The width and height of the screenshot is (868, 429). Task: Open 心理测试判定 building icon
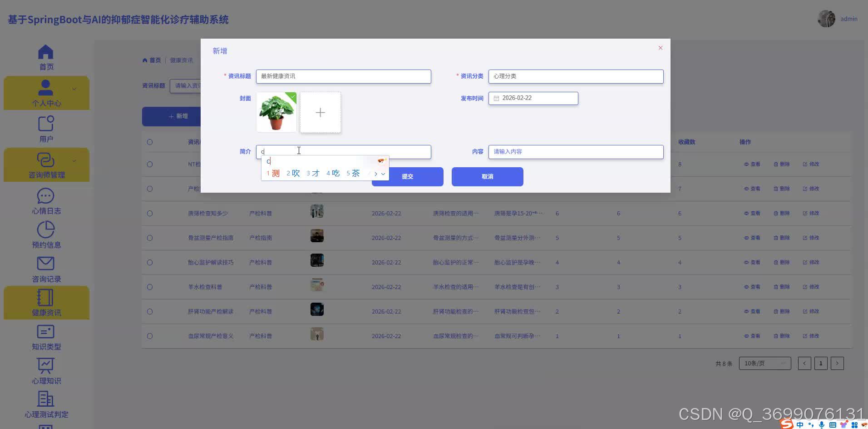pyautogui.click(x=46, y=399)
